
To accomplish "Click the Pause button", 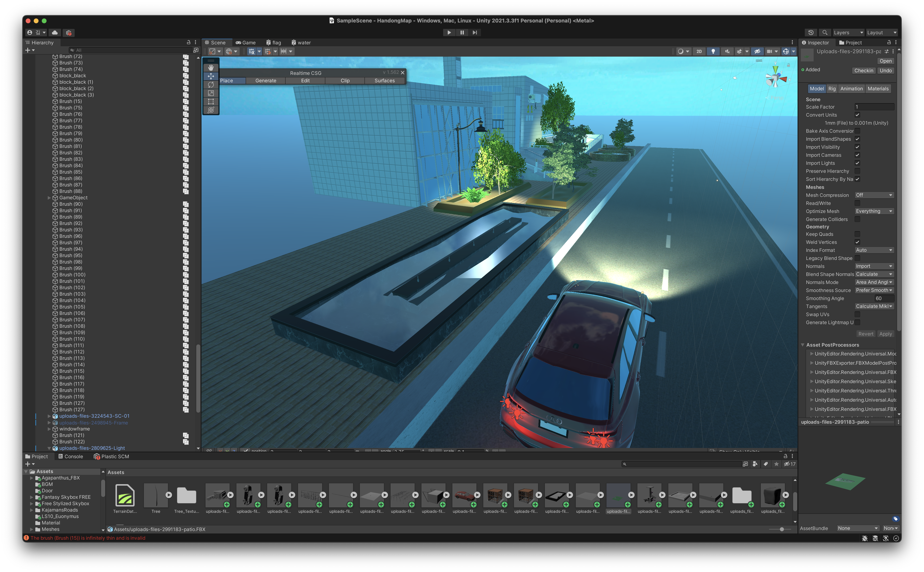I will click(462, 33).
